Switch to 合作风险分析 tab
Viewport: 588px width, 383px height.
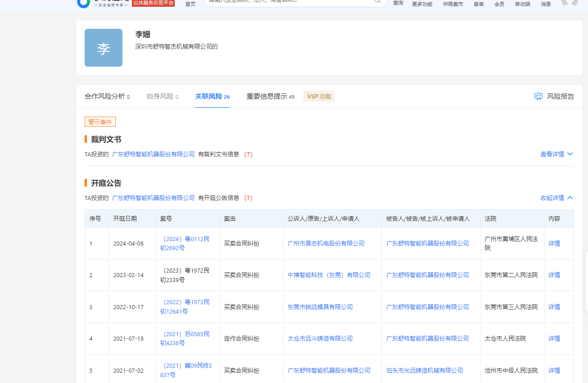(107, 96)
